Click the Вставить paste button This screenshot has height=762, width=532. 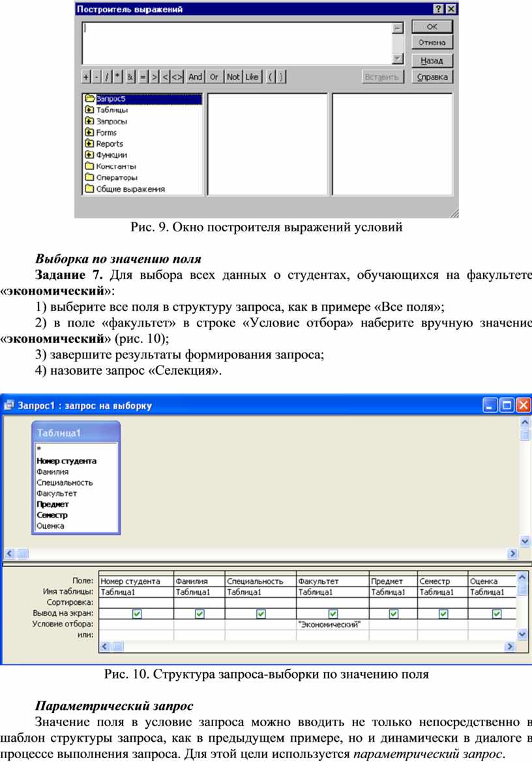382,77
